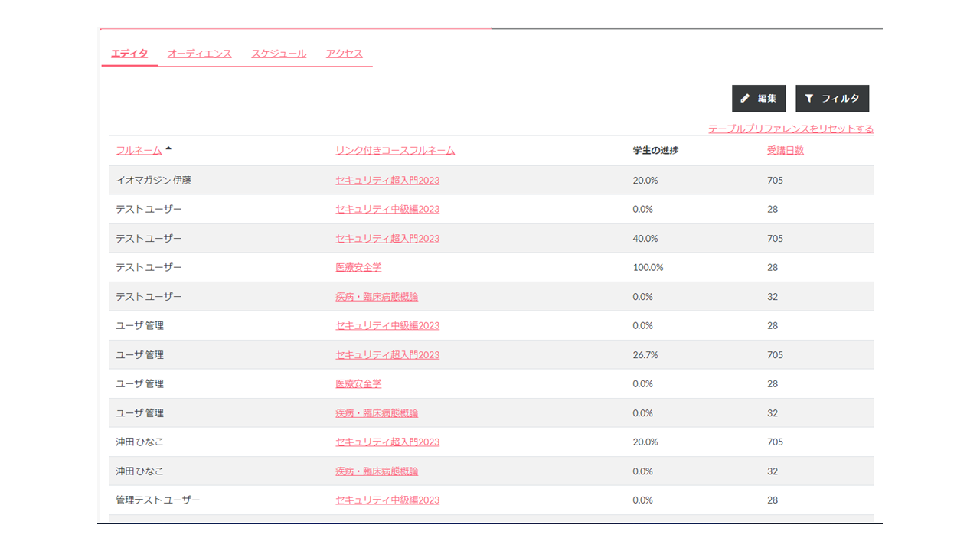This screenshot has height=551, width=980.
Task: Open 疾病・臨床病態概論 link for 沖田 ひなこ
Action: (377, 471)
